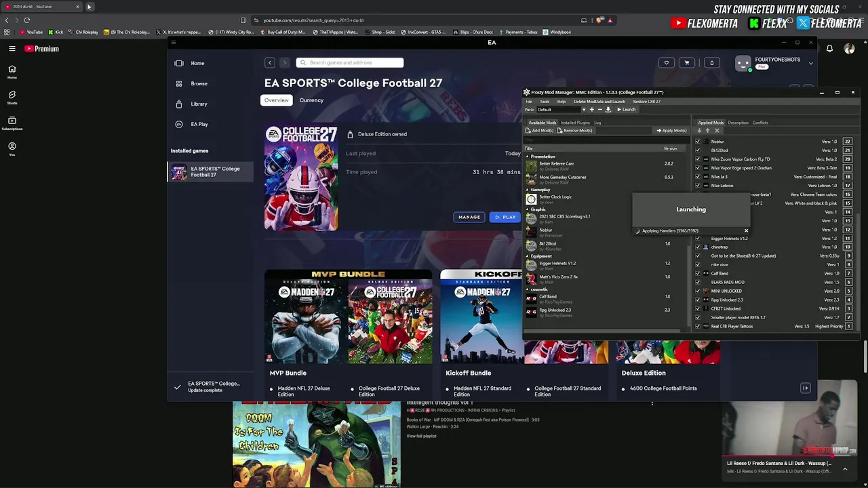Open a new browser tab
Image resolution: width=868 pixels, height=488 pixels.
click(x=89, y=7)
